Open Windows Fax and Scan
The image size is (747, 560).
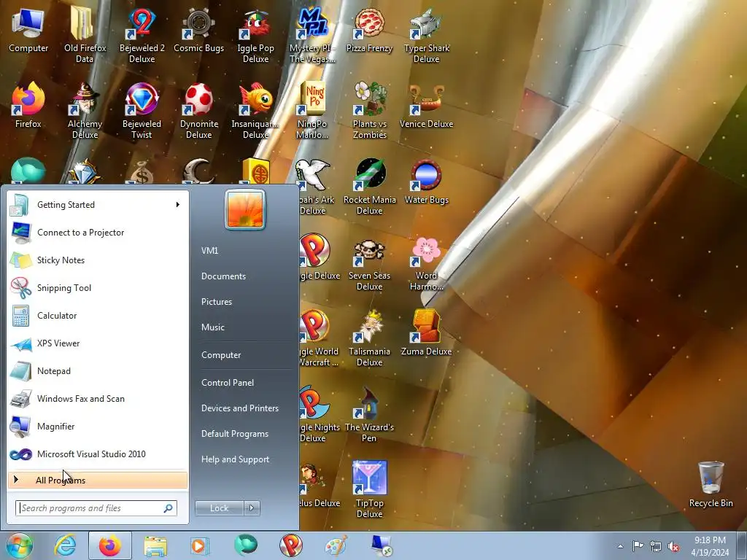pyautogui.click(x=98, y=399)
